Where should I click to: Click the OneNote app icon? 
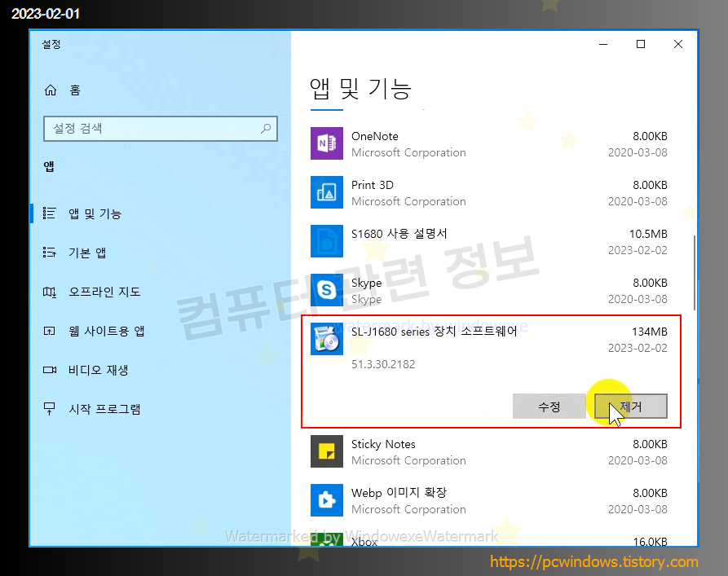[327, 143]
